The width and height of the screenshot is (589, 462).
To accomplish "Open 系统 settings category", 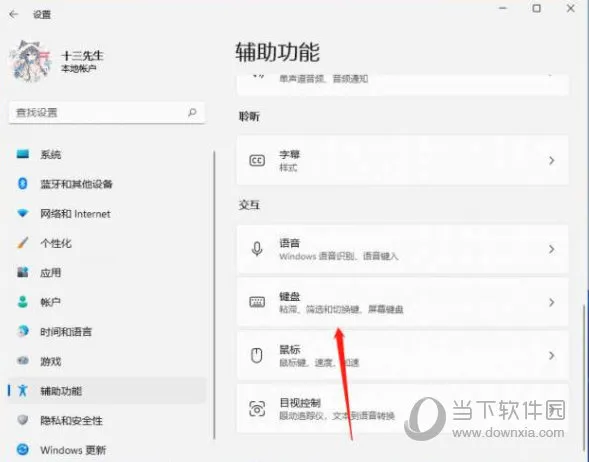I will (107, 154).
